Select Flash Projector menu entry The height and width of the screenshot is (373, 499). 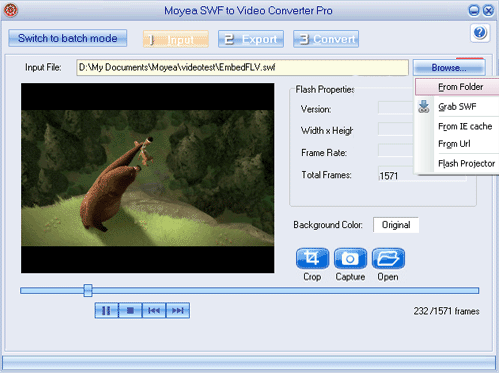[x=466, y=163]
